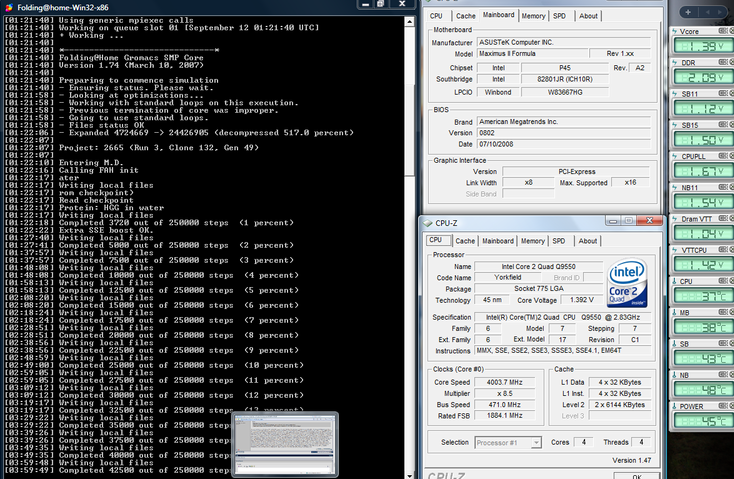Click the window preview thumbnail over the console

[x=285, y=444]
